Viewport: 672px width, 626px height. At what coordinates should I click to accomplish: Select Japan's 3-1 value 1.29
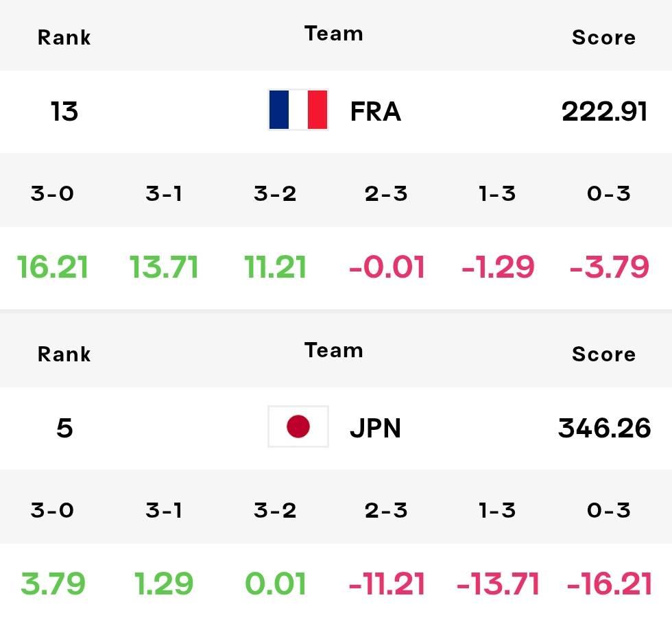point(164,583)
